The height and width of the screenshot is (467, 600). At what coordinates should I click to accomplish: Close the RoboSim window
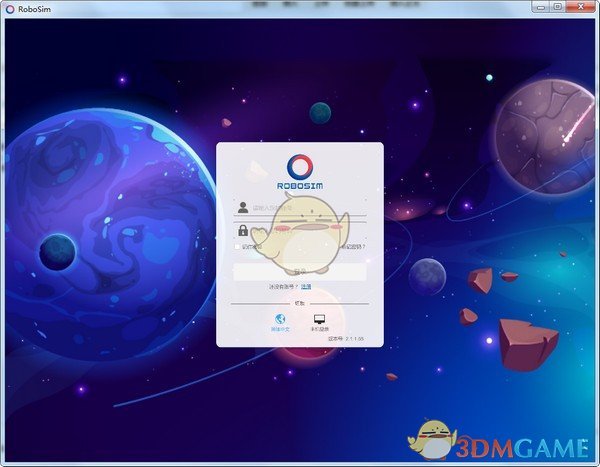581,7
